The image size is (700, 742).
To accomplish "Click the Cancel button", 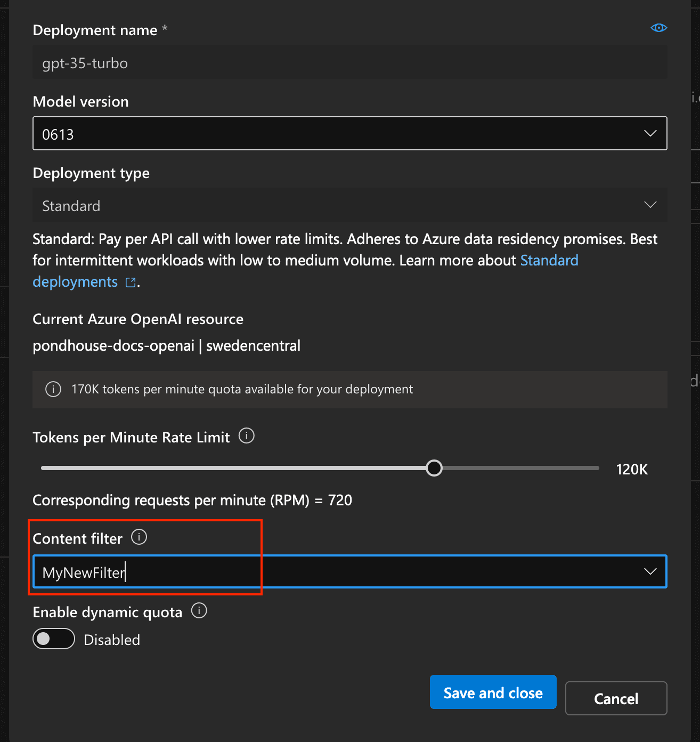I will pyautogui.click(x=616, y=698).
